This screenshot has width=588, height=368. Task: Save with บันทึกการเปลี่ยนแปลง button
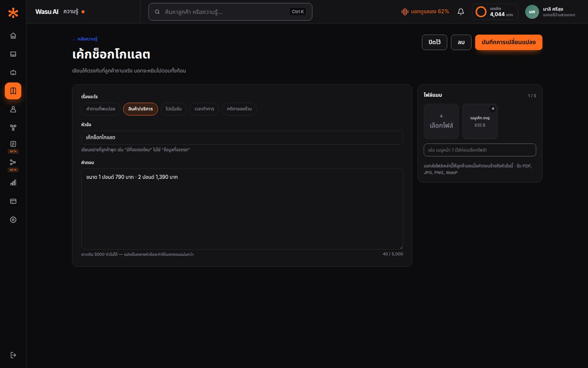(509, 42)
